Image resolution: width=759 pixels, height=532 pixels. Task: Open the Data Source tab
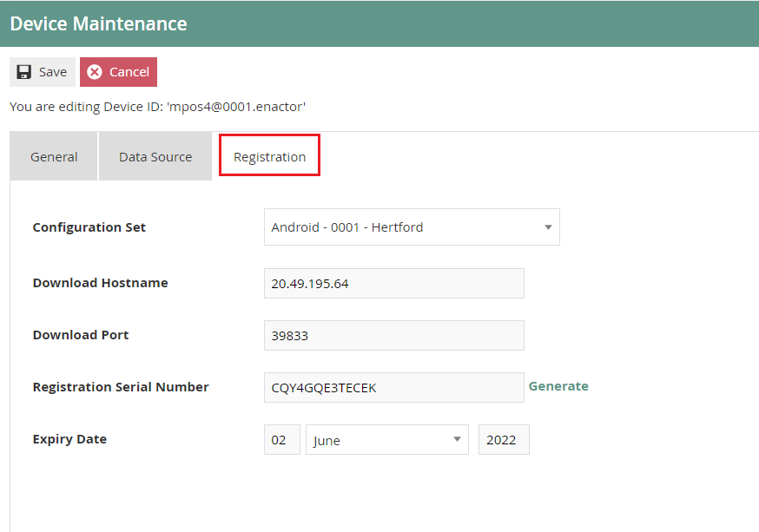tap(155, 156)
